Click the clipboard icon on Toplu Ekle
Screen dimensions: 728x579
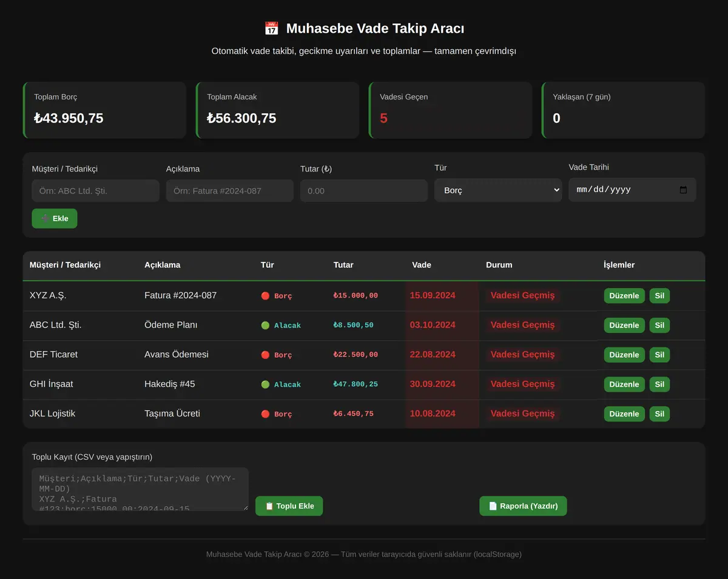point(269,506)
